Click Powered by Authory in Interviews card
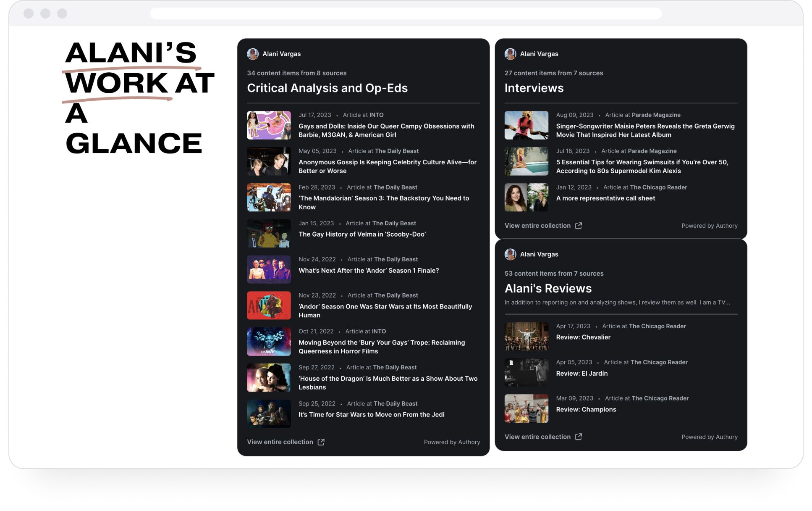 click(709, 226)
